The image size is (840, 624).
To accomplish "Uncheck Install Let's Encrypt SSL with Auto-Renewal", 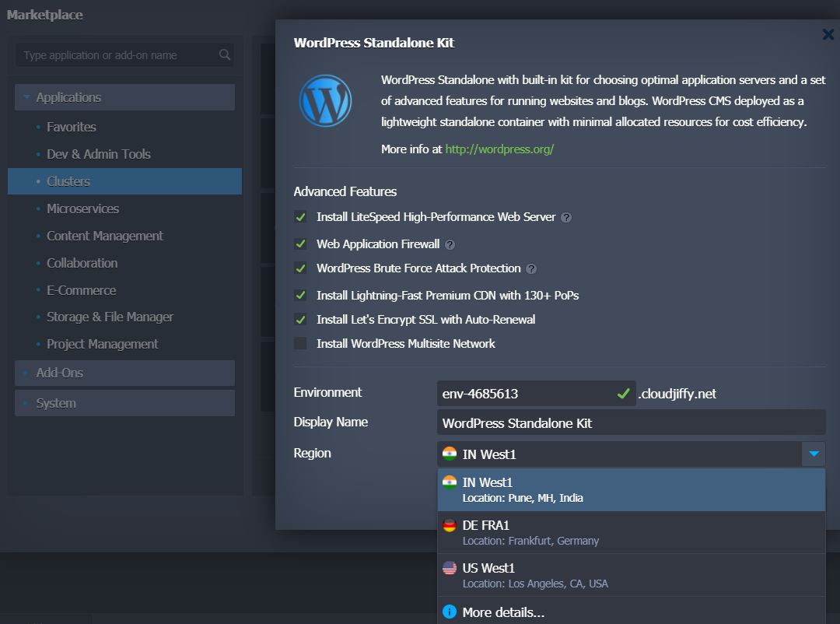I will point(300,320).
